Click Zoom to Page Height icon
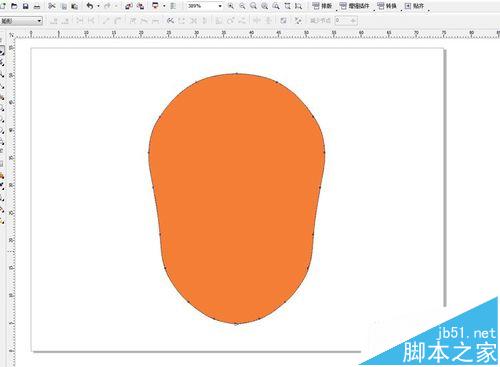The height and width of the screenshot is (367, 500). coord(299,6)
